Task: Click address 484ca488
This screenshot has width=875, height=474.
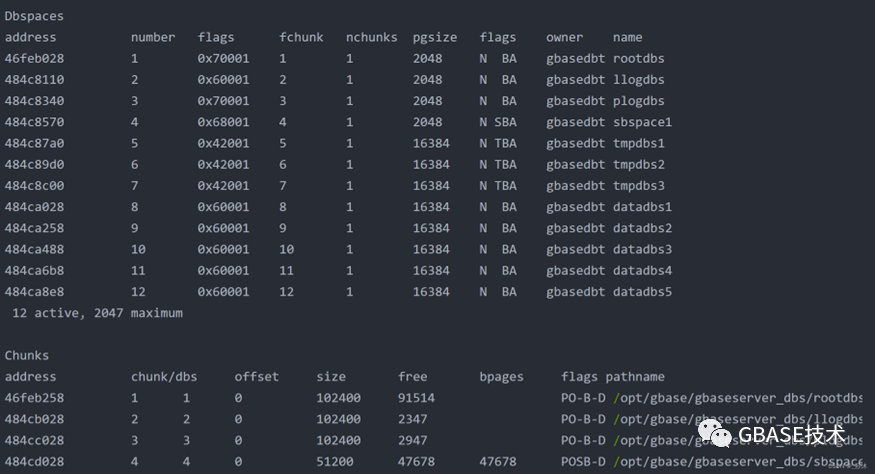Action: coord(34,250)
